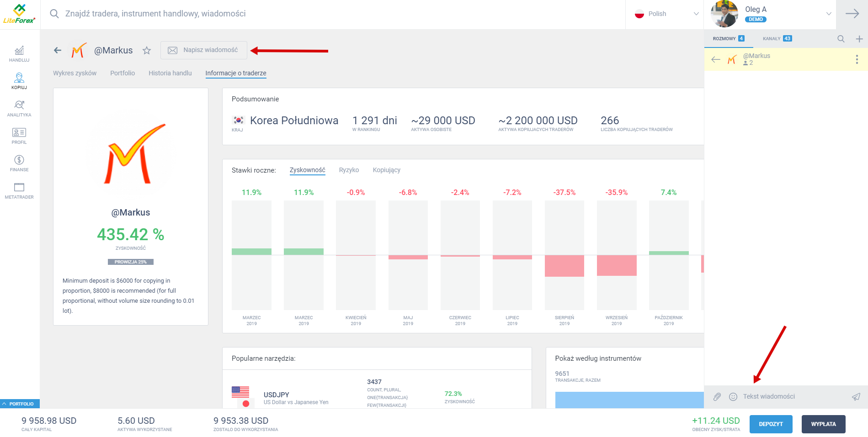Start a new conversation with plus icon
868x437 pixels.
tap(859, 39)
